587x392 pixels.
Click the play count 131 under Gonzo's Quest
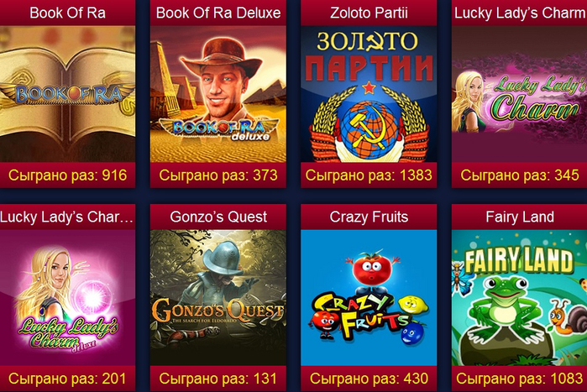[218, 379]
